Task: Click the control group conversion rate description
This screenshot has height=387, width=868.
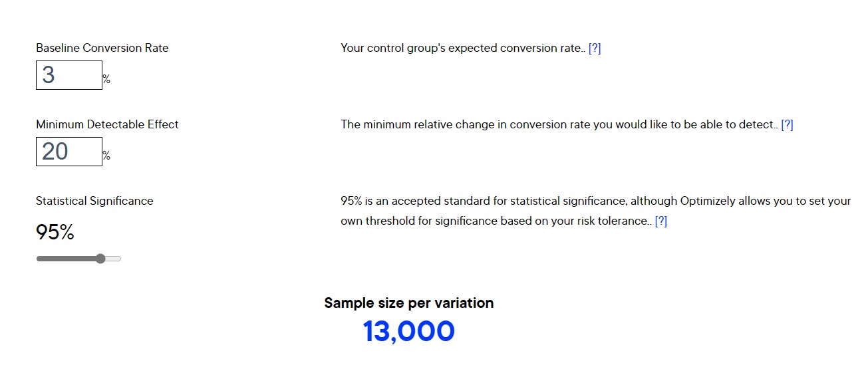Action: [x=462, y=48]
